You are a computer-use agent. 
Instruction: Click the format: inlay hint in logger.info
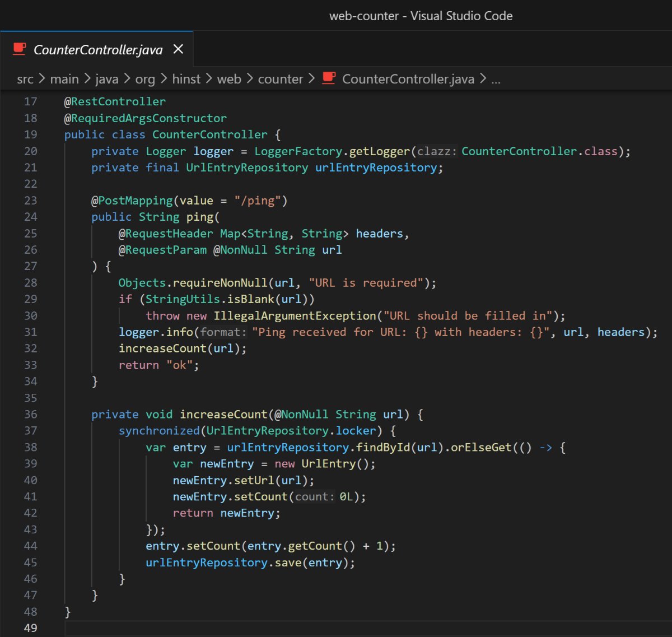[223, 332]
